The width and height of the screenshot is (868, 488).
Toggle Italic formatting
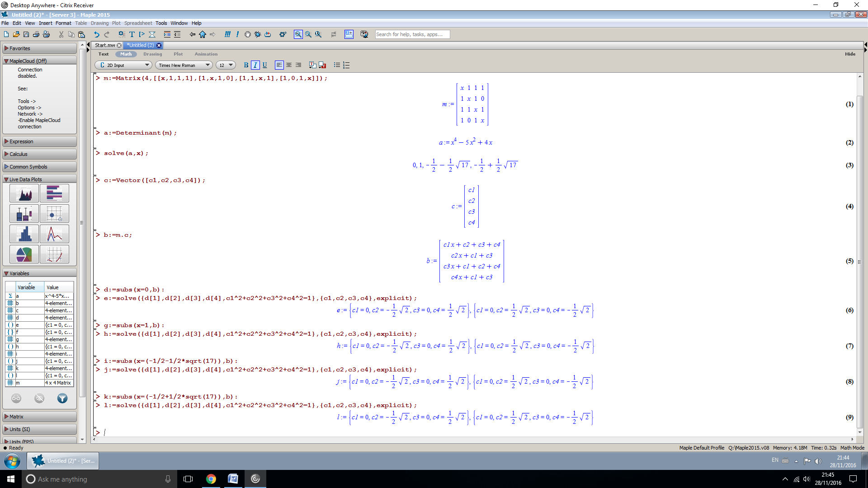255,65
